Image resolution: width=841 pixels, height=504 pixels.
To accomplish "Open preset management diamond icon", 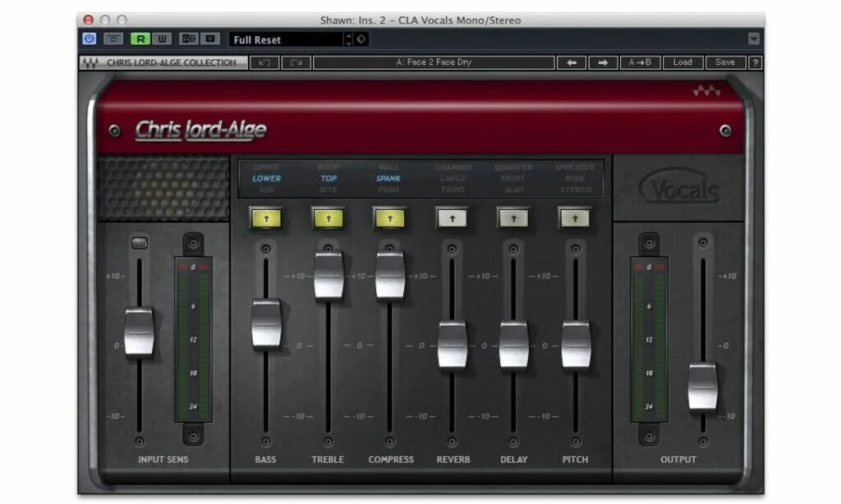I will pos(361,39).
